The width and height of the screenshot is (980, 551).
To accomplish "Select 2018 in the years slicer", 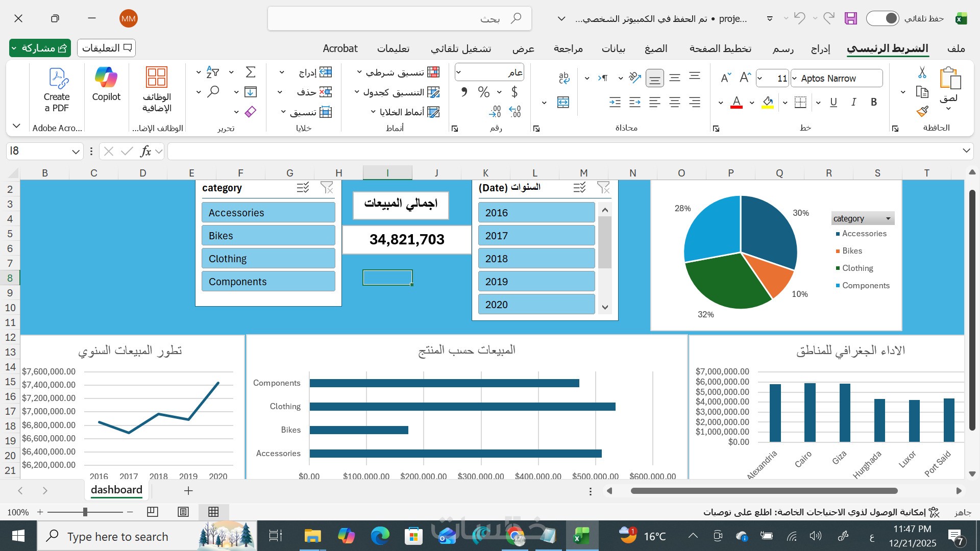I will coord(536,259).
